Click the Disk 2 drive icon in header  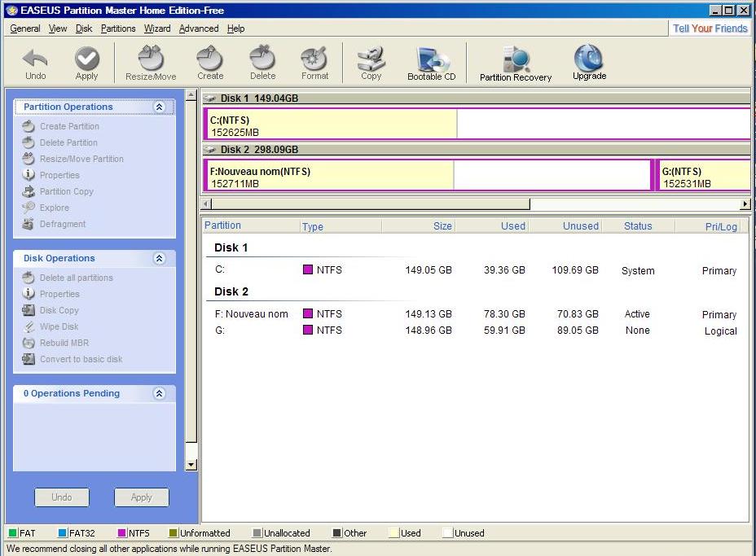(x=210, y=149)
